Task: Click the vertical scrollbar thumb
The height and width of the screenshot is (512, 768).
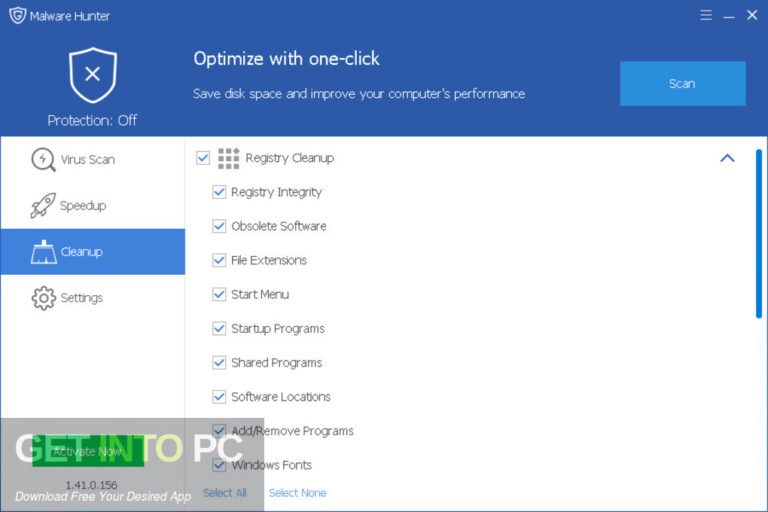Action: pyautogui.click(x=759, y=234)
